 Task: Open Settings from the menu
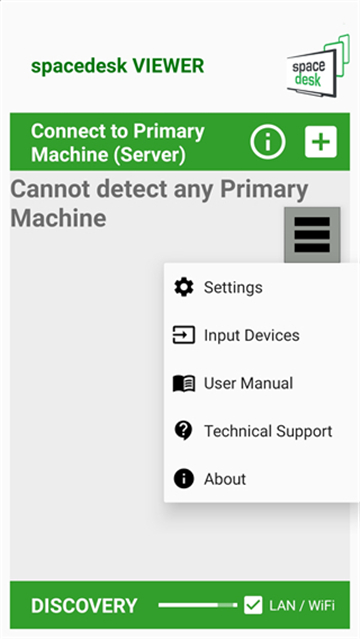click(x=262, y=287)
